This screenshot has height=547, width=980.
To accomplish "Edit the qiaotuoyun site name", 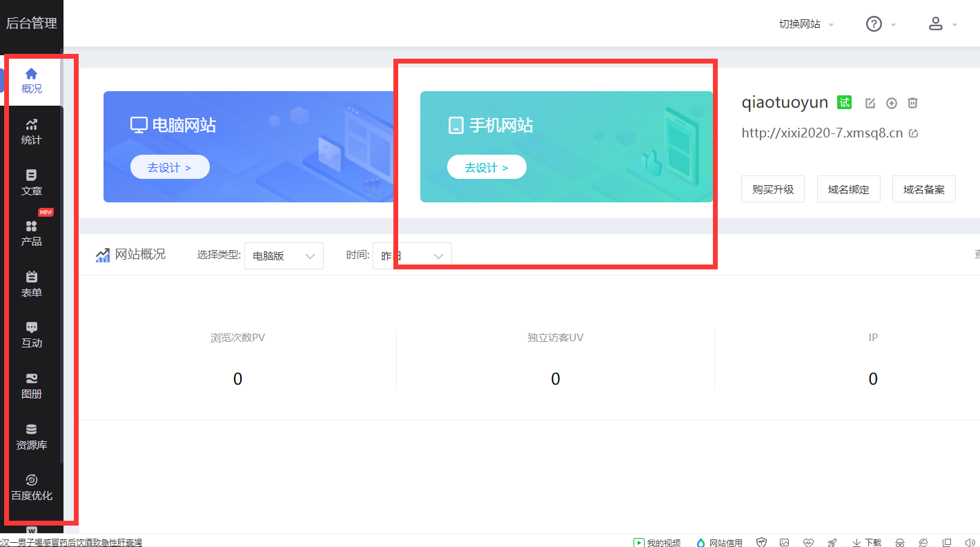I will [870, 102].
